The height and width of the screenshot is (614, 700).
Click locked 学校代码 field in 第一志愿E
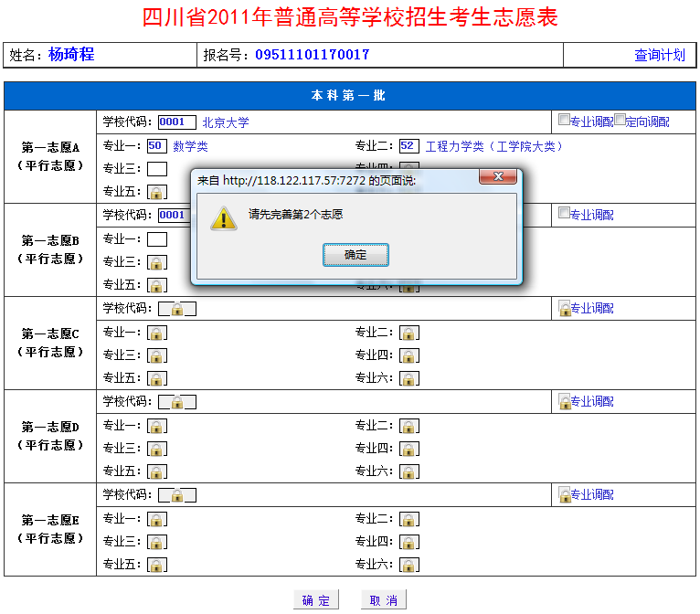177,495
